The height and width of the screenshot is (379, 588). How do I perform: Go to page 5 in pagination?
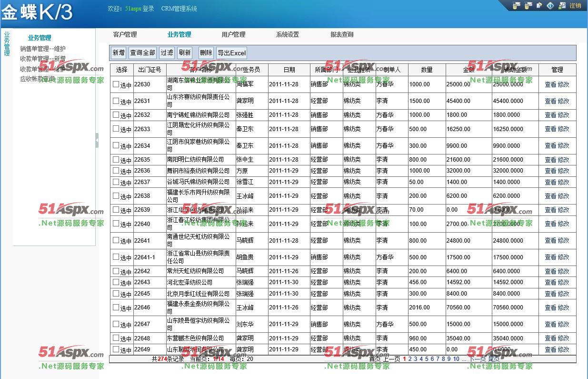[427, 359]
